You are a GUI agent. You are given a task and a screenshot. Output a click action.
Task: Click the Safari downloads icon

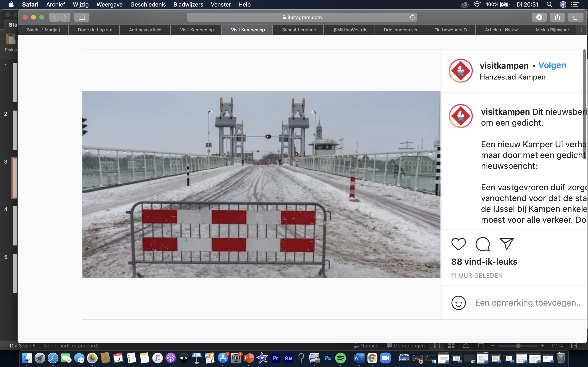539,17
